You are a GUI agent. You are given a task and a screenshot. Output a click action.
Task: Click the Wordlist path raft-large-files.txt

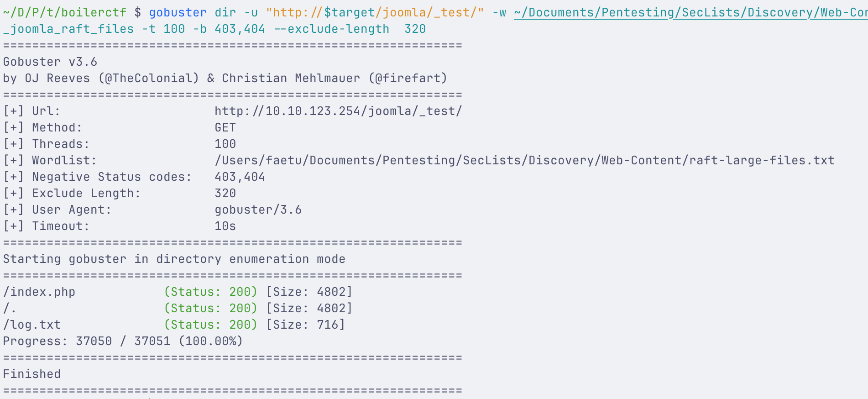pyautogui.click(x=524, y=160)
